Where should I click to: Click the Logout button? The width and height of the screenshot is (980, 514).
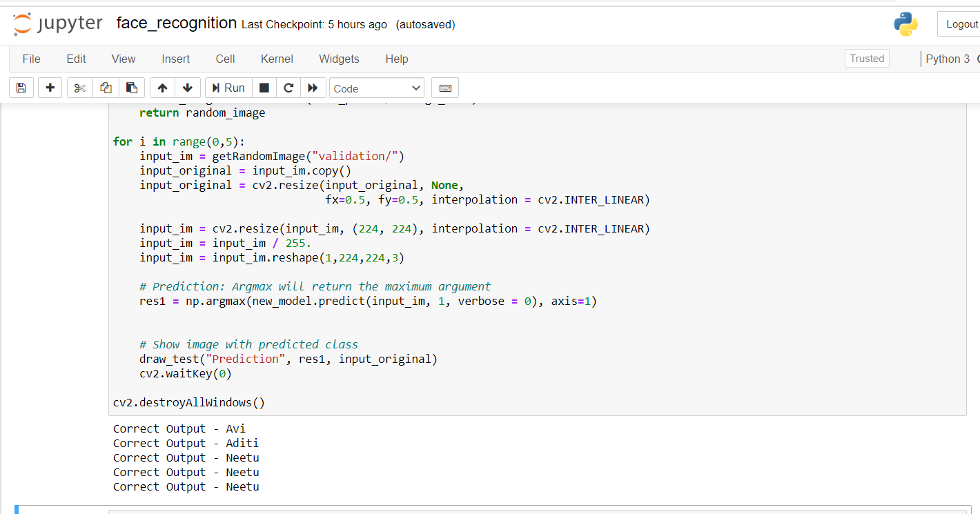tap(961, 24)
